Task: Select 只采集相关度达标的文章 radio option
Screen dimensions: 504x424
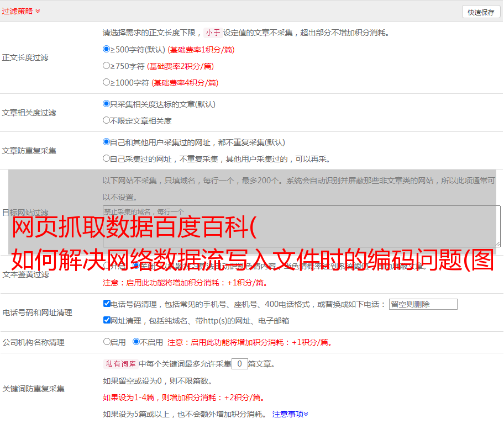Action: (107, 104)
